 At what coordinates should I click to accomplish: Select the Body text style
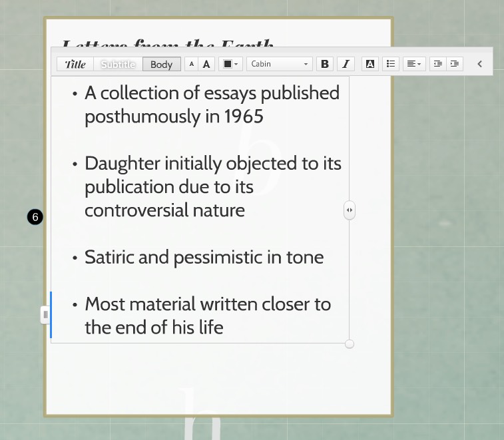point(161,65)
